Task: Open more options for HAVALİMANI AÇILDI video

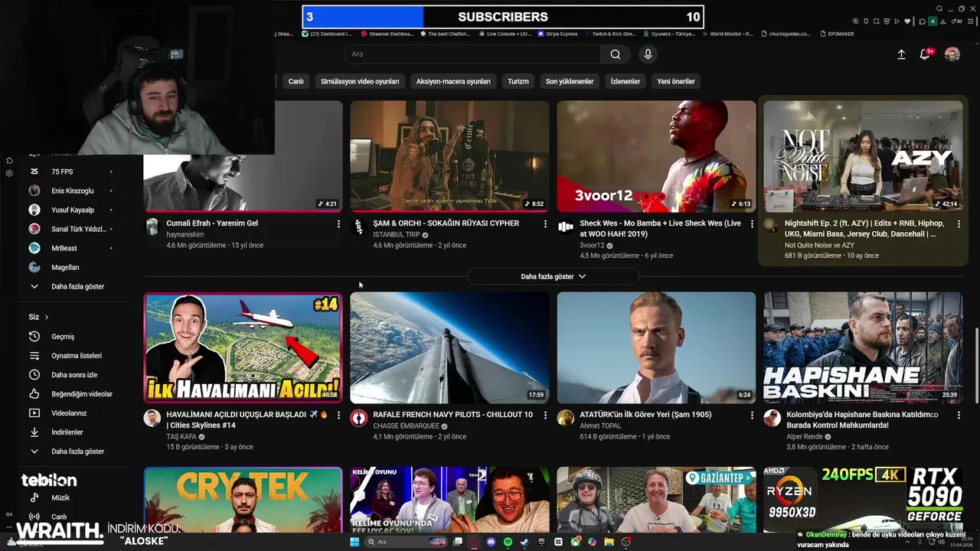Action: click(338, 416)
